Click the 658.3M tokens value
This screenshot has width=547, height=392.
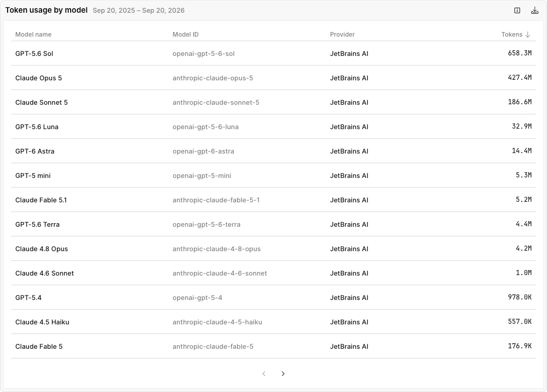(520, 53)
